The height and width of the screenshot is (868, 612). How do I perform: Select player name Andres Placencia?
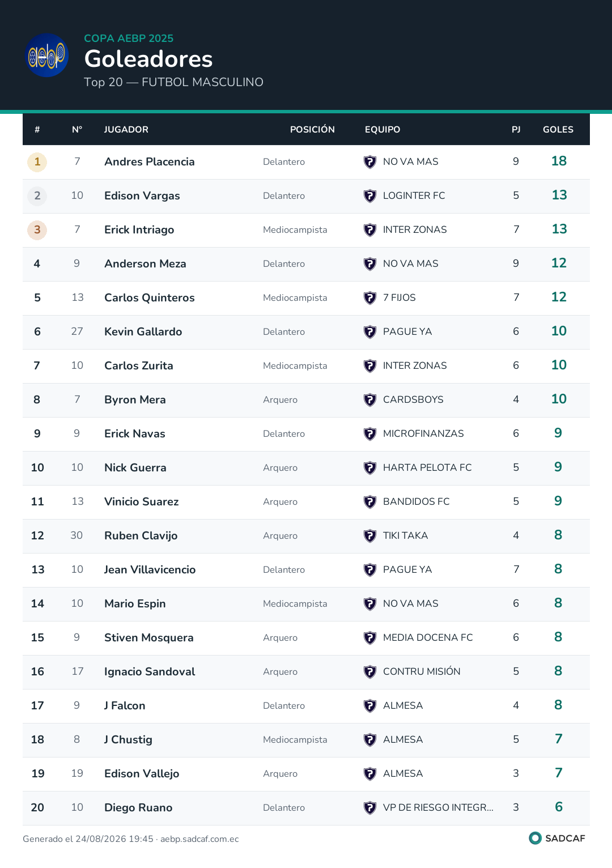(x=150, y=162)
